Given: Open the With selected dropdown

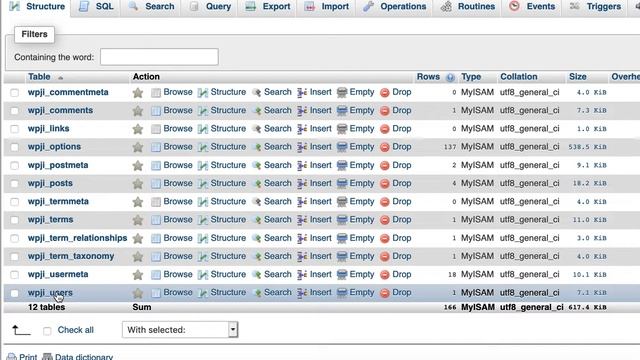Looking at the screenshot, I should (180, 330).
